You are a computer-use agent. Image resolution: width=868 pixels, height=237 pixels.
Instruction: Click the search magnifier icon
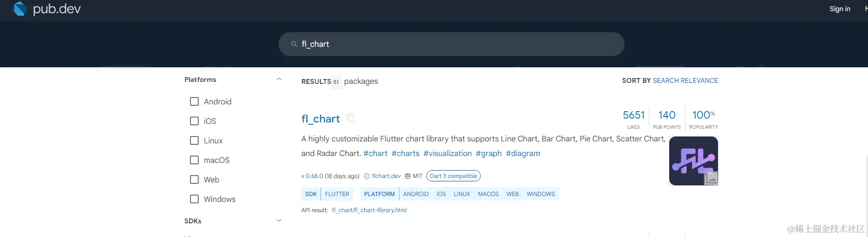tap(294, 44)
